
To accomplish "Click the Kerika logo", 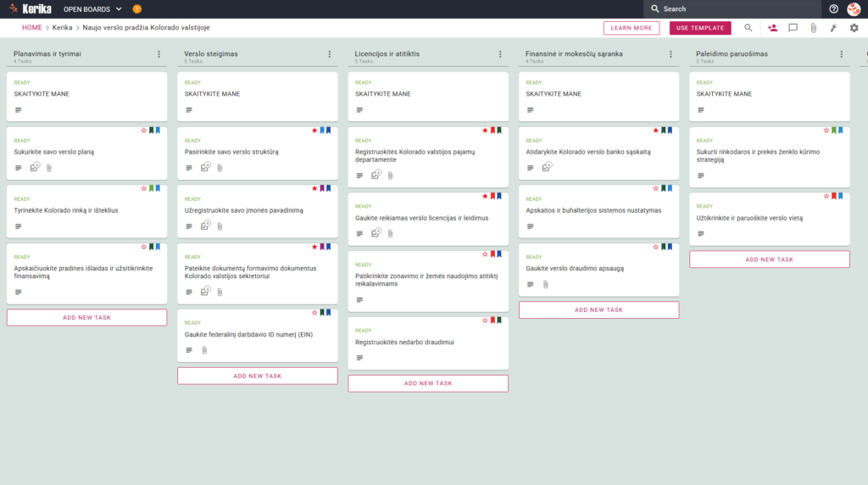I will (x=31, y=8).
